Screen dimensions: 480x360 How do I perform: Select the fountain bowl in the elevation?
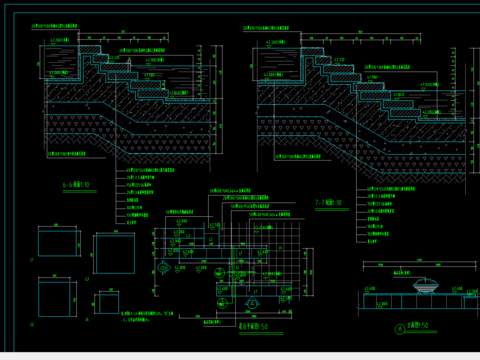pyautogui.click(x=426, y=286)
